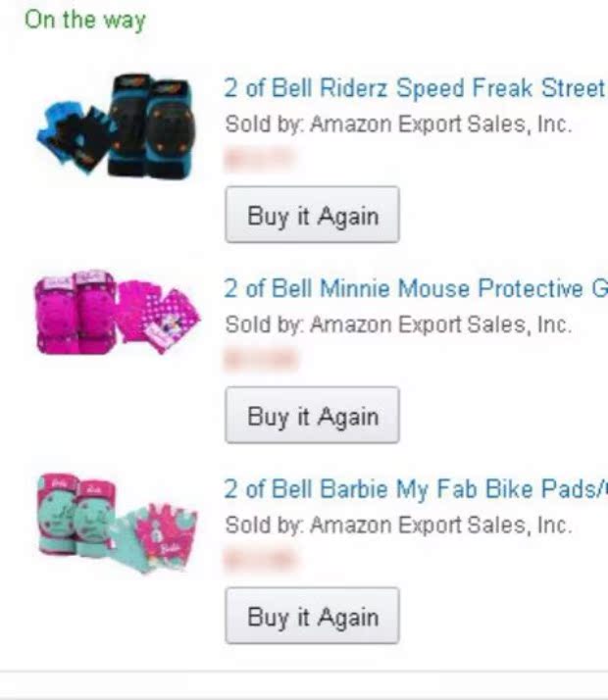Viewport: 608px width, 700px height.
Task: Click the blue gloves in Riderz product image
Action: coord(73,135)
